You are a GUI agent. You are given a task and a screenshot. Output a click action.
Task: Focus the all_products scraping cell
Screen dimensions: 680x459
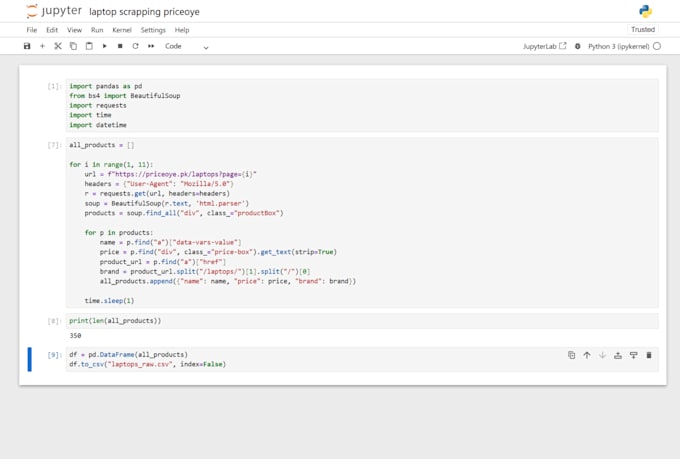pos(362,223)
